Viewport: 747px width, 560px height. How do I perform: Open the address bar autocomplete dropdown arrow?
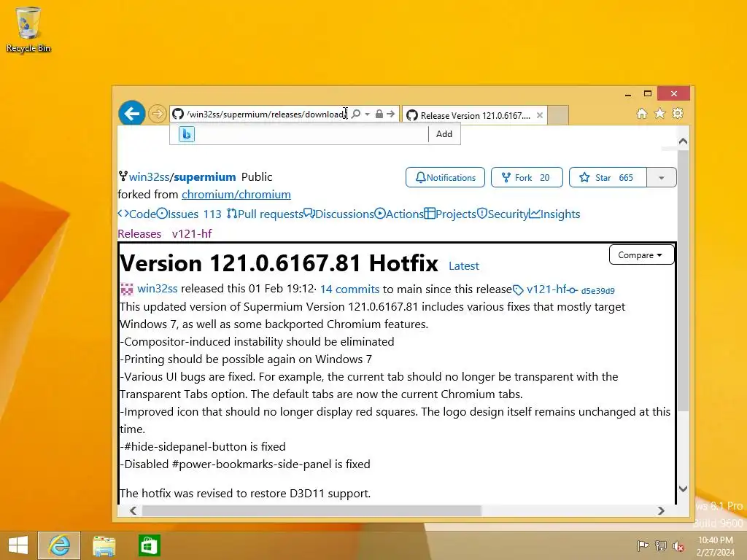click(x=368, y=114)
